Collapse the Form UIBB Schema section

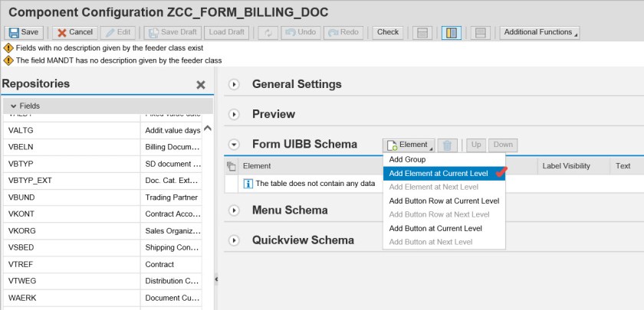pyautogui.click(x=235, y=144)
